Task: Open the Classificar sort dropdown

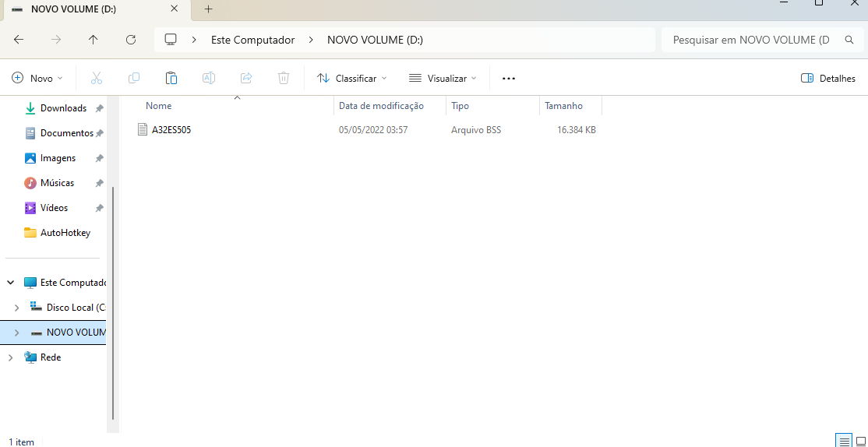Action: coord(351,79)
